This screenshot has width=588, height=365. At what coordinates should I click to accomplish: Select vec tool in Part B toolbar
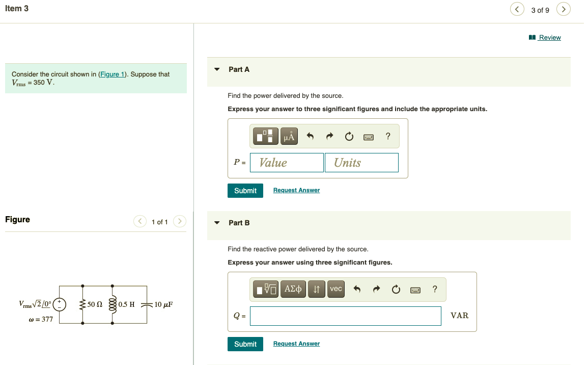tap(336, 289)
